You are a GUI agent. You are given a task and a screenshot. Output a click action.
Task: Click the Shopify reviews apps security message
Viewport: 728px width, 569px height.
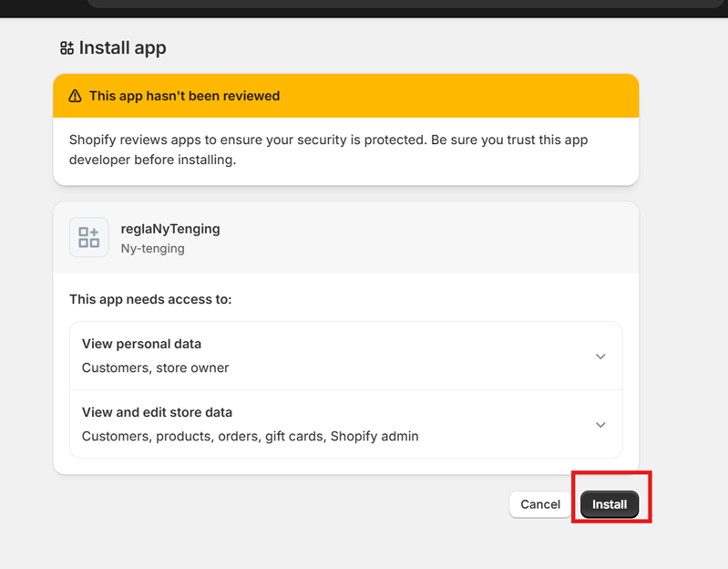click(328, 150)
